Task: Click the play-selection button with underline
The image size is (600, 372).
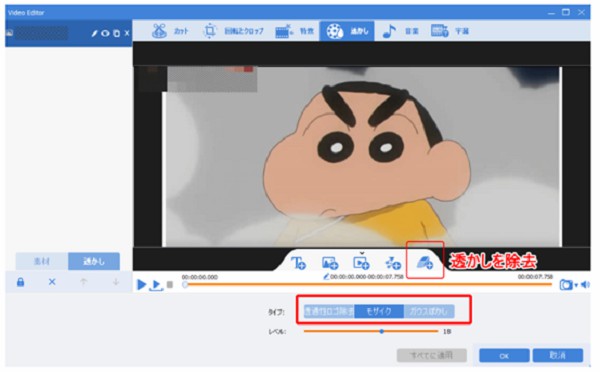Action: (156, 286)
